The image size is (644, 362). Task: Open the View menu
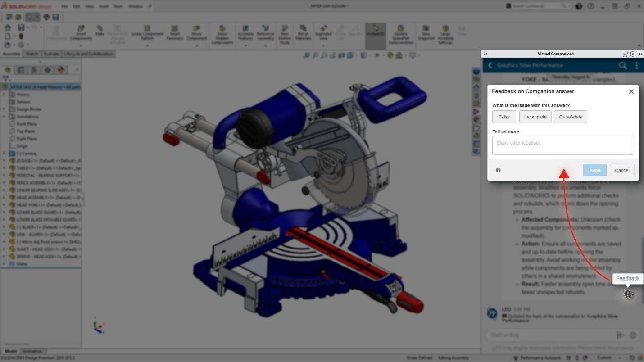(89, 6)
